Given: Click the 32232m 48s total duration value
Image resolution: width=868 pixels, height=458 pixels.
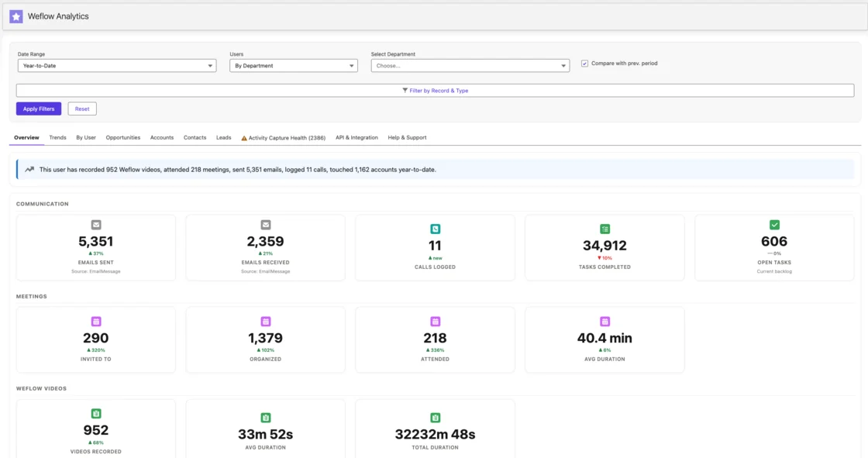Looking at the screenshot, I should click(x=435, y=434).
